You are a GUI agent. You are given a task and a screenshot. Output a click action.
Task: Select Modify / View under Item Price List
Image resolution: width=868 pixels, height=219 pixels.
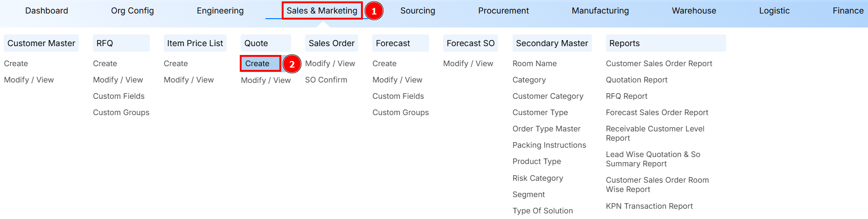188,80
